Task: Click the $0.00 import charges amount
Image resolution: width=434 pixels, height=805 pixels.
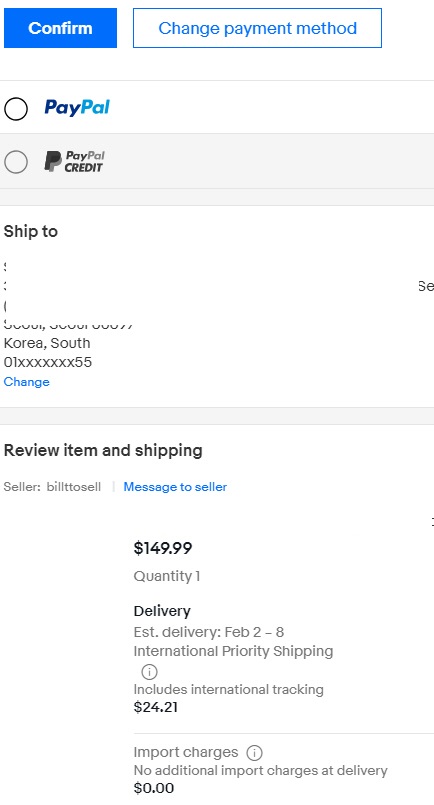Action: pos(154,788)
